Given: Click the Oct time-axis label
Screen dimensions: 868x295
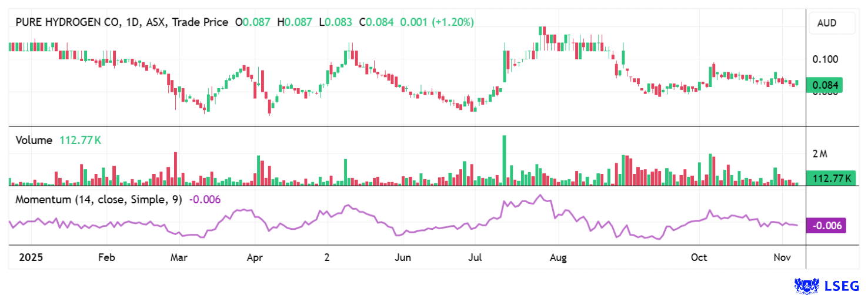Looking at the screenshot, I should point(699,258).
